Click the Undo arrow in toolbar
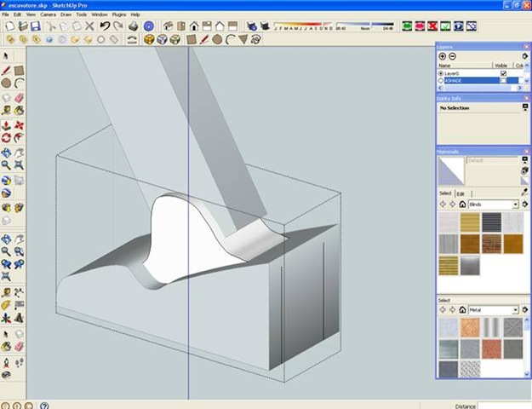This screenshot has width=532, height=409. pos(105,26)
